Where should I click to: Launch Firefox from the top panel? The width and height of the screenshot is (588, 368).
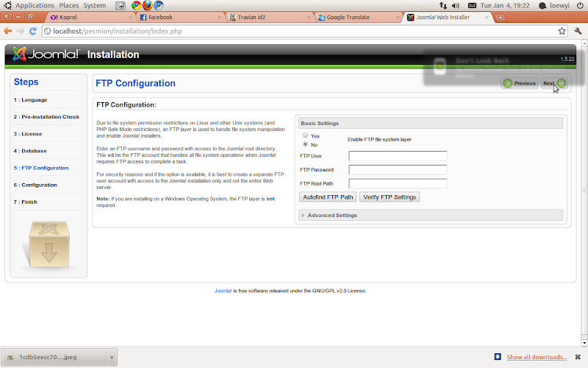pyautogui.click(x=148, y=5)
